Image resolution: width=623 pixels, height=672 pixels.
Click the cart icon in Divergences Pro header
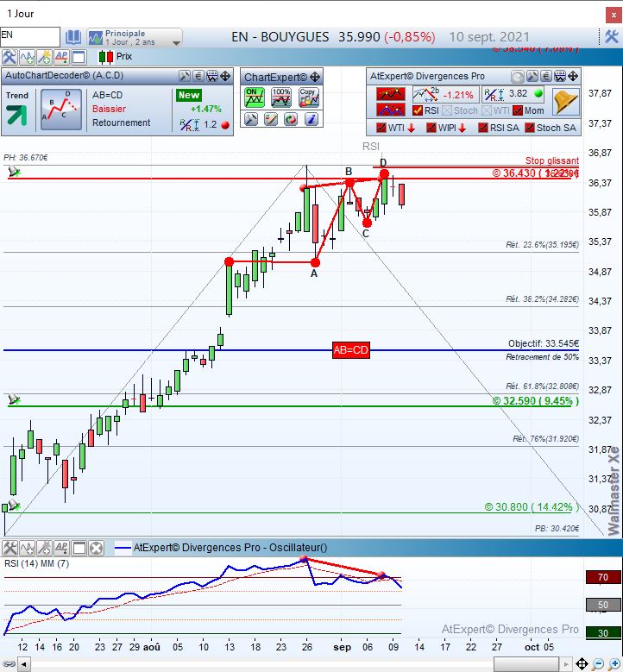559,77
